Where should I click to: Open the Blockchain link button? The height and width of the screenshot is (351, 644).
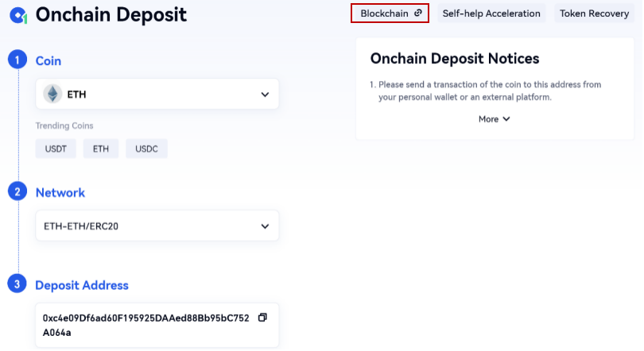pos(390,13)
